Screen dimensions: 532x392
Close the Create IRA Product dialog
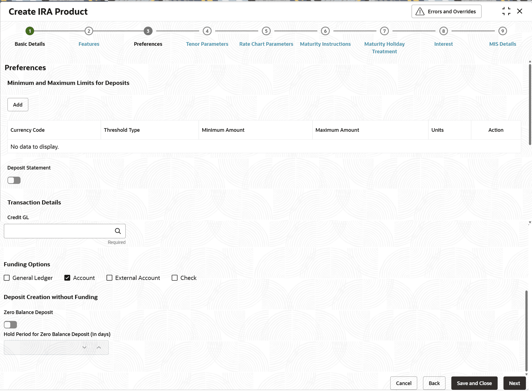pos(520,11)
